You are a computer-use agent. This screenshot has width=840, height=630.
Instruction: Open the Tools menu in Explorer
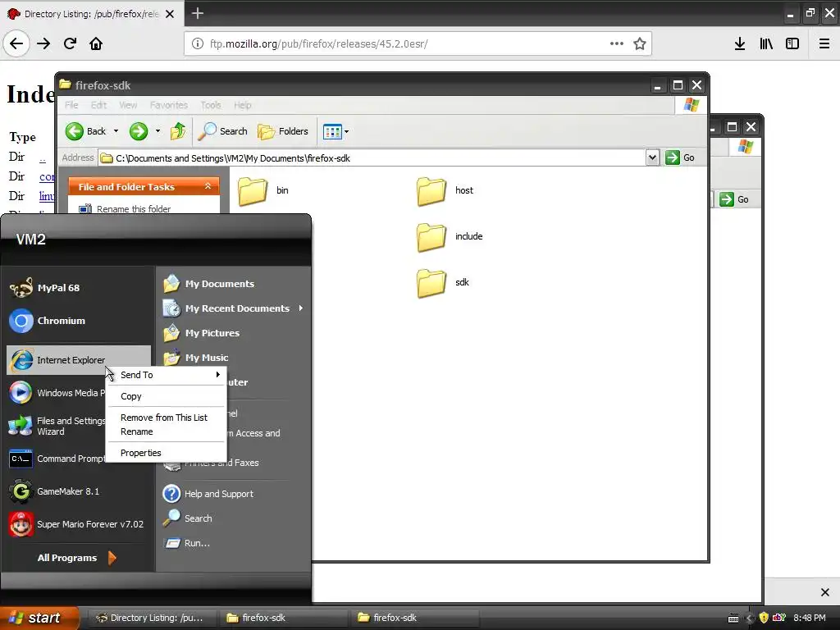click(211, 105)
